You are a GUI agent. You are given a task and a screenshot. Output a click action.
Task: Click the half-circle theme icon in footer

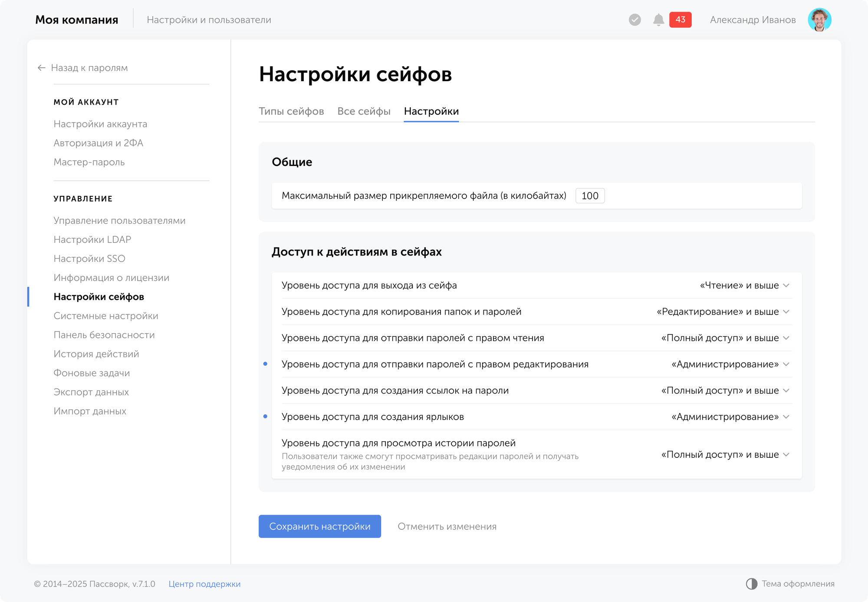point(751,584)
